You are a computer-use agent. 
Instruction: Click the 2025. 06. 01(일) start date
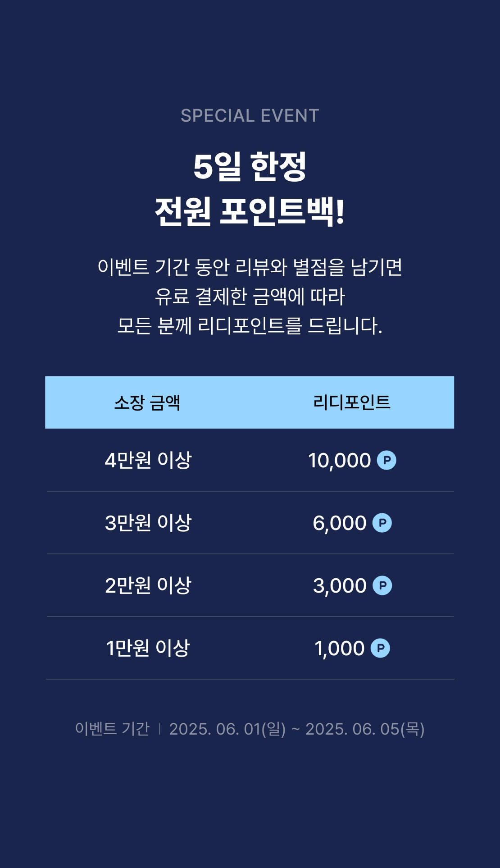pyautogui.click(x=227, y=729)
